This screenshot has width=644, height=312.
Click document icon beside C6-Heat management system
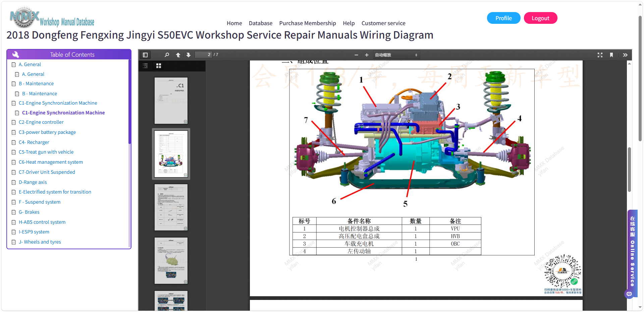point(14,162)
